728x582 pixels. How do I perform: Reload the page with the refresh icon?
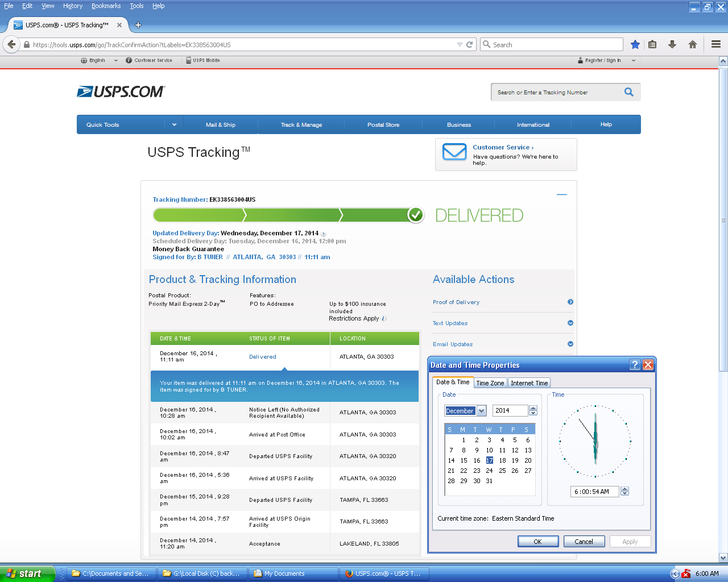click(470, 44)
